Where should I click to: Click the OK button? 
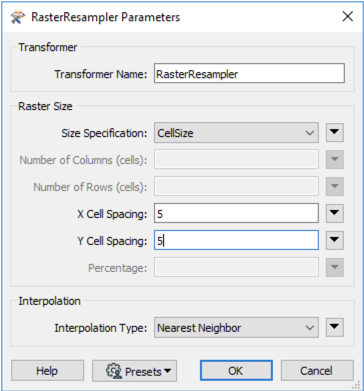tap(236, 371)
